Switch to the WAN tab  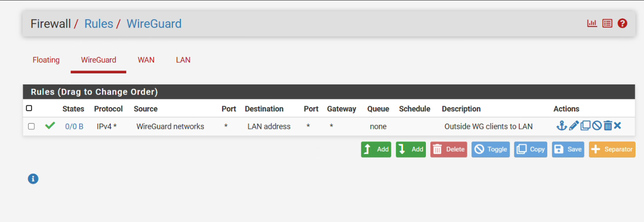tap(146, 60)
